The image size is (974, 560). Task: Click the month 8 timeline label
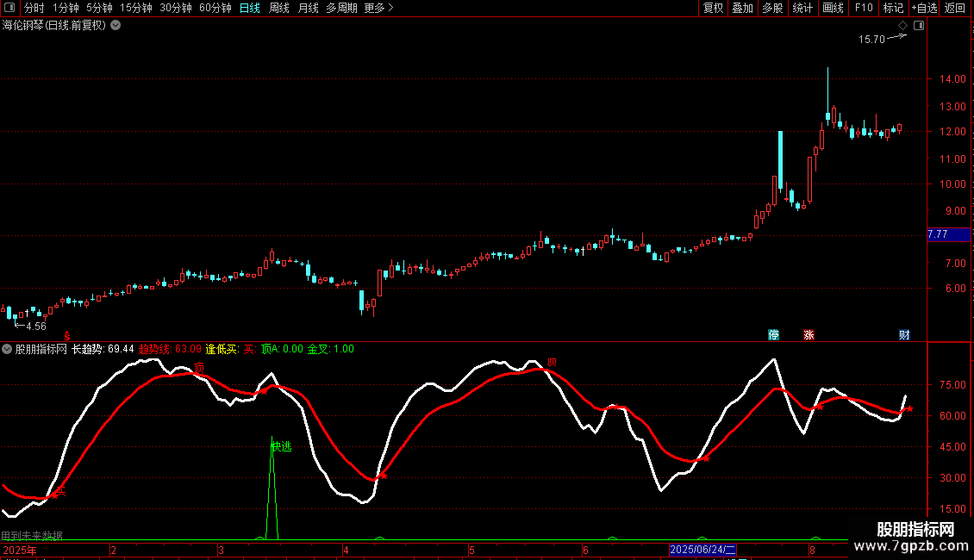812,550
